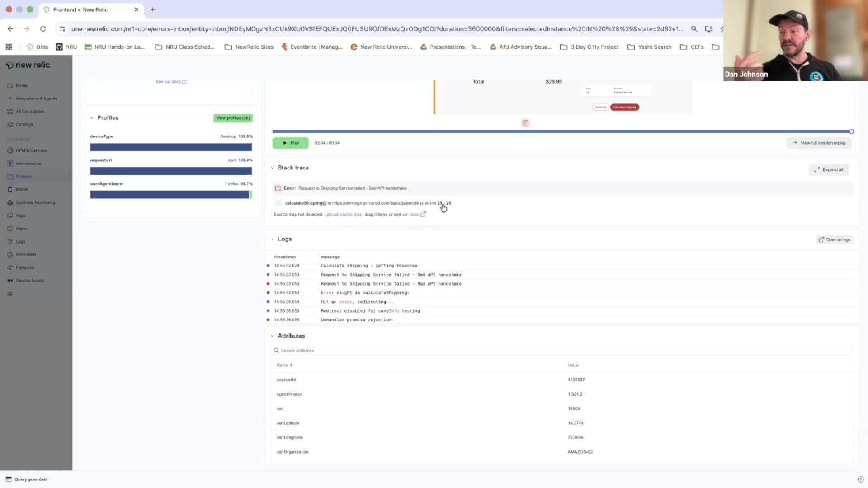Screen dimensions: 868x488
Task: Click the zoom magnifier icon in address bar
Action: click(694, 29)
